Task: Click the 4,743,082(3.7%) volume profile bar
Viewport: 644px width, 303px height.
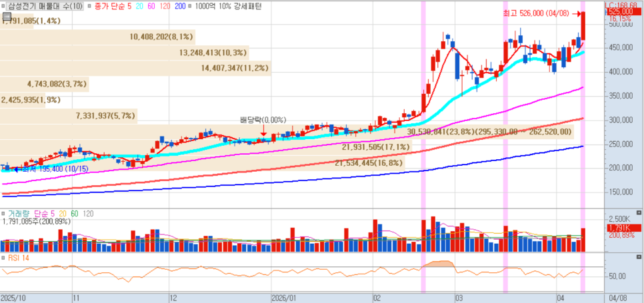Action: (45, 84)
